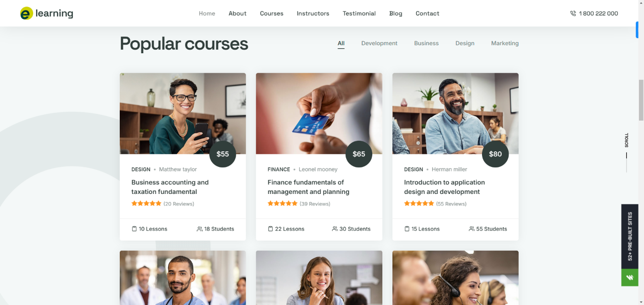644x305 pixels.
Task: Open the Instructors menu item
Action: pyautogui.click(x=313, y=14)
